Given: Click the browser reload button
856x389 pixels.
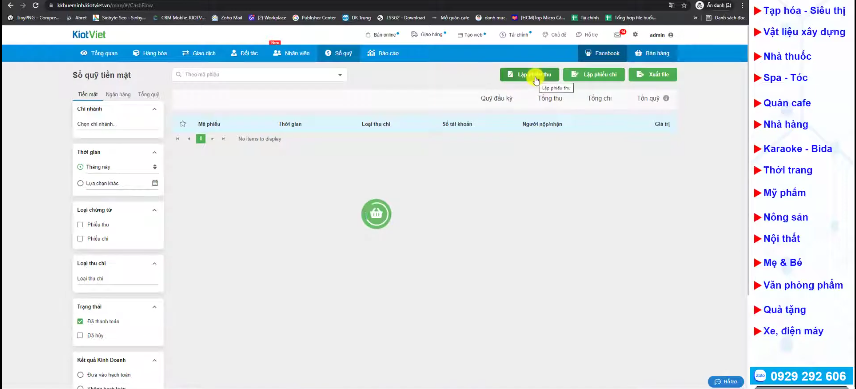Looking at the screenshot, I should (x=35, y=5).
